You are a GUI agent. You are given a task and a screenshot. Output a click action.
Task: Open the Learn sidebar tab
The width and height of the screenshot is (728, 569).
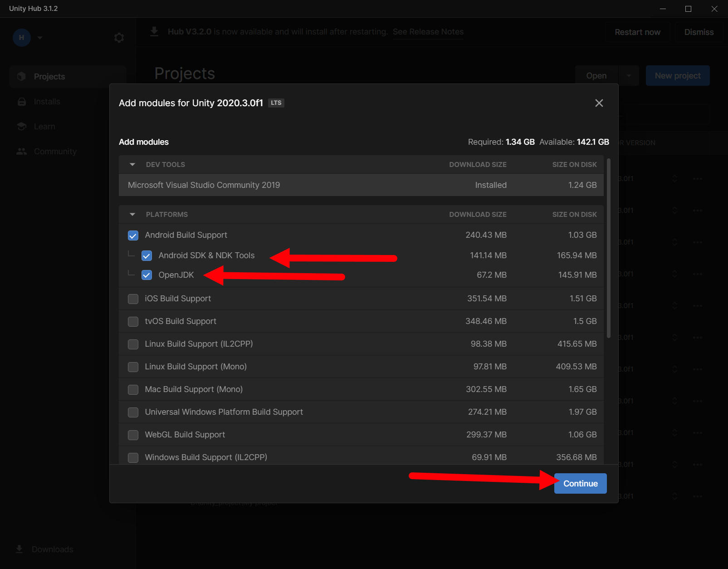[68, 127]
